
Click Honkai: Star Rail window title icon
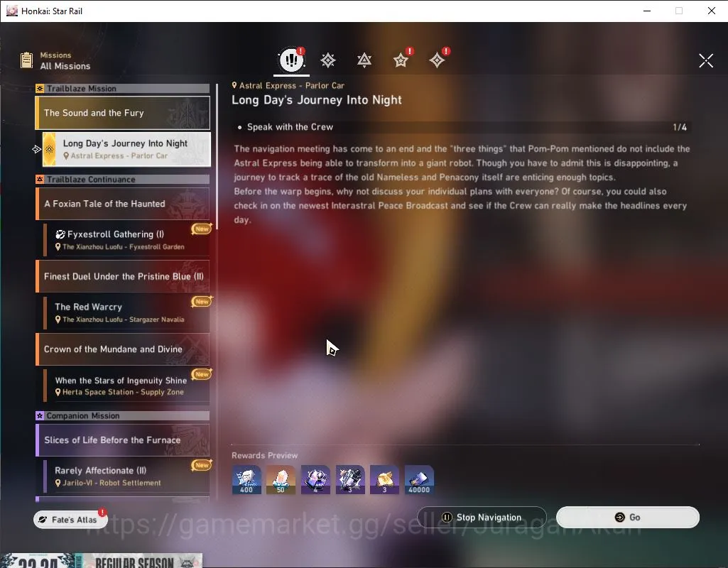[x=12, y=11]
